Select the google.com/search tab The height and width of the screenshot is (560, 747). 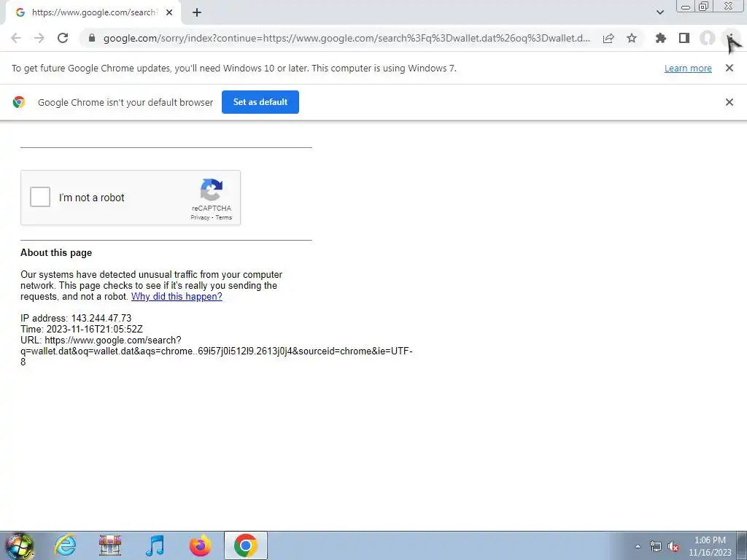pyautogui.click(x=93, y=12)
